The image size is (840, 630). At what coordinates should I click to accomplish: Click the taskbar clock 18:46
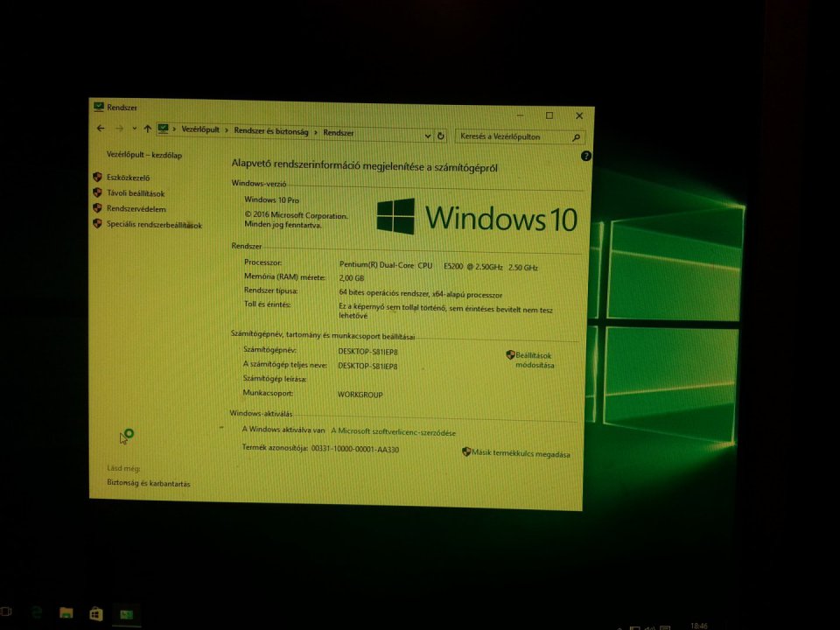pyautogui.click(x=699, y=625)
